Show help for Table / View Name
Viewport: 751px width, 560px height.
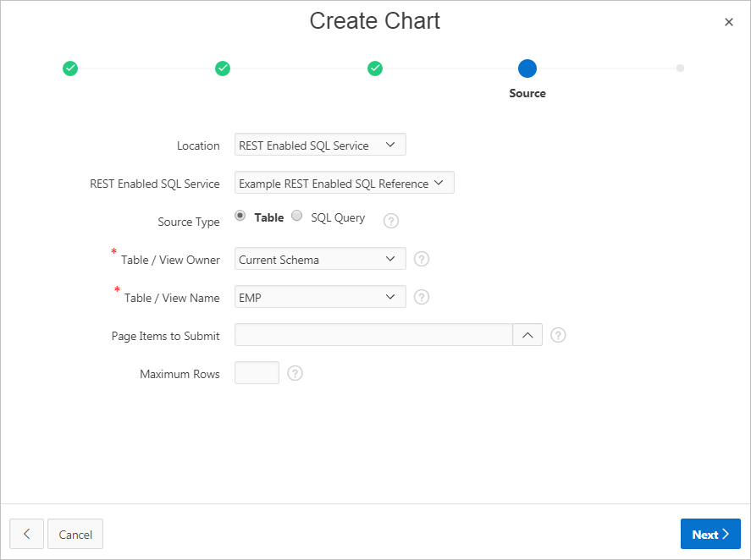tap(422, 297)
